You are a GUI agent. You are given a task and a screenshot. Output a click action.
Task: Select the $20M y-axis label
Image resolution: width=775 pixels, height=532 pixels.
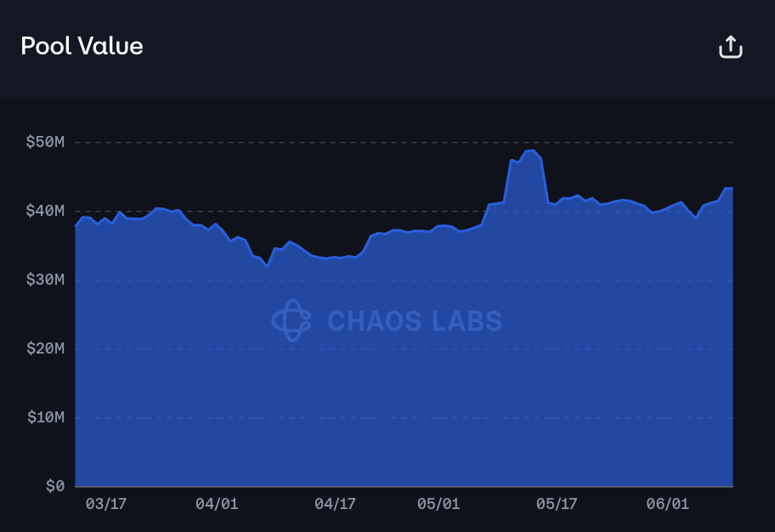46,348
